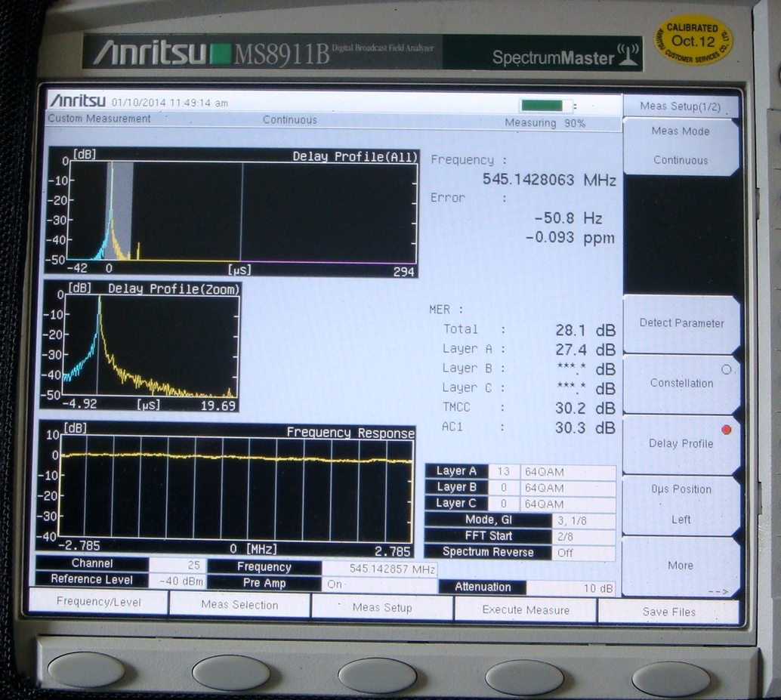Click the Meas Setup(1/2) panel title
781x700 pixels.
point(681,106)
